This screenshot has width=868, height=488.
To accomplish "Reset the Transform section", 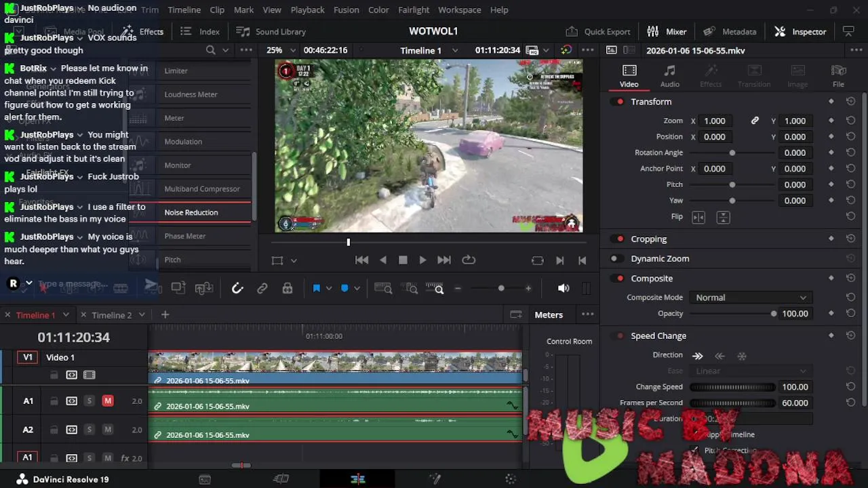I will pyautogui.click(x=850, y=102).
